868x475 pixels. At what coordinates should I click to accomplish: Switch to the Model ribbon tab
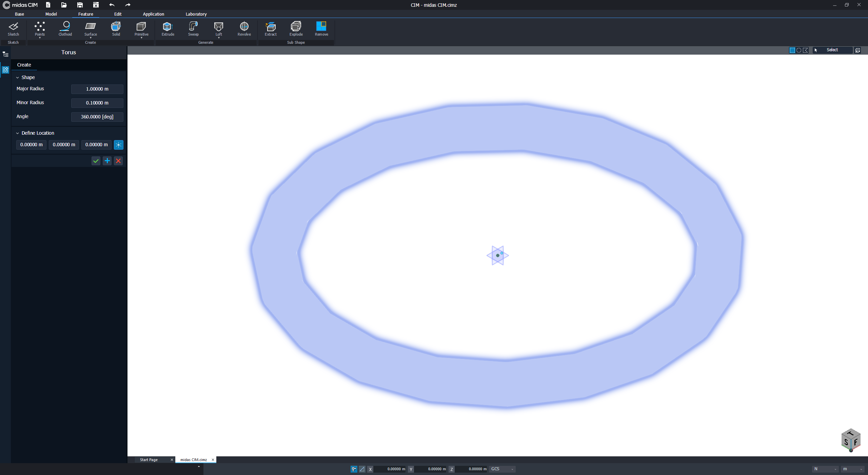coord(51,14)
